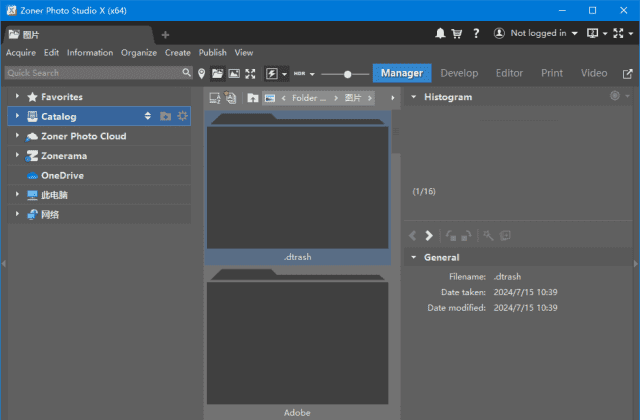
Task: Select the Adobe folder thumbnail
Action: tap(298, 343)
